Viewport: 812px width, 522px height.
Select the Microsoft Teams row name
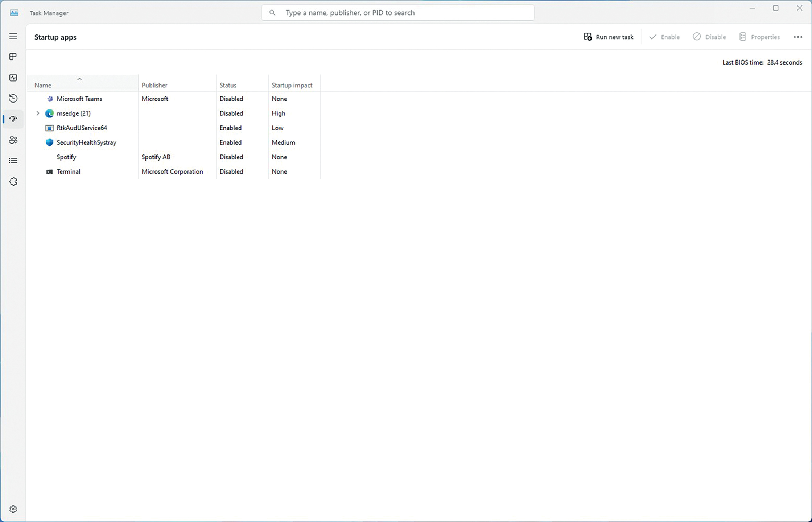[79, 99]
